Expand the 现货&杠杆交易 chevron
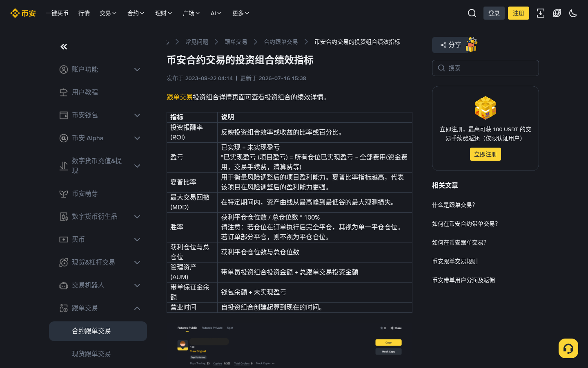This screenshot has width=588, height=368. [x=137, y=263]
